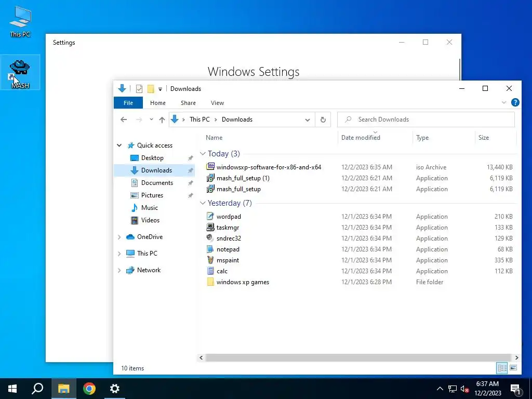This screenshot has width=532, height=399.
Task: Select the taskmgr application icon
Action: (x=210, y=228)
